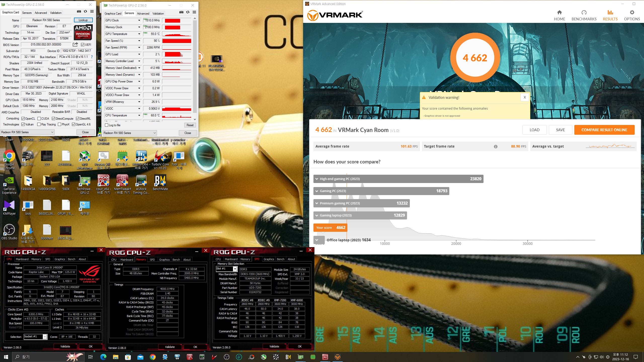Viewport: 644px width, 362px height.
Task: Click the Lookup button in GPU-Z
Action: tap(83, 20)
